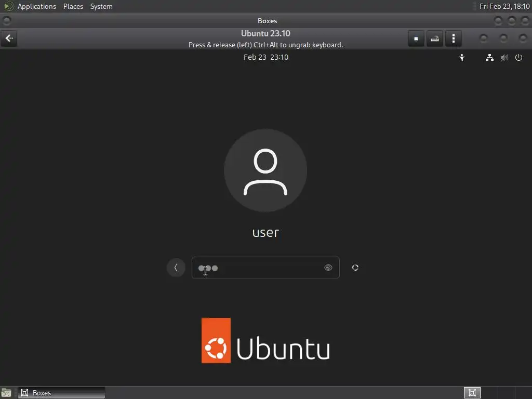Return to user list with back arrow

[x=176, y=268]
